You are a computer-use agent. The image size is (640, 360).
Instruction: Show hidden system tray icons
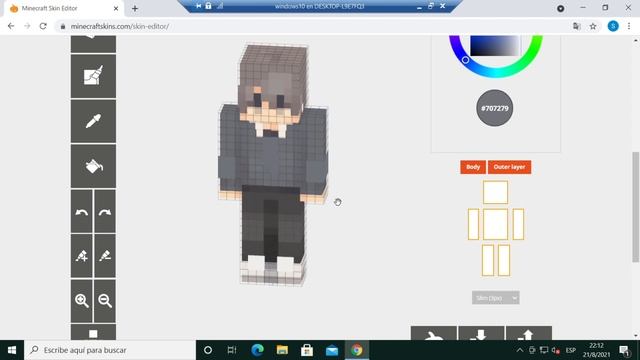pyautogui.click(x=520, y=350)
